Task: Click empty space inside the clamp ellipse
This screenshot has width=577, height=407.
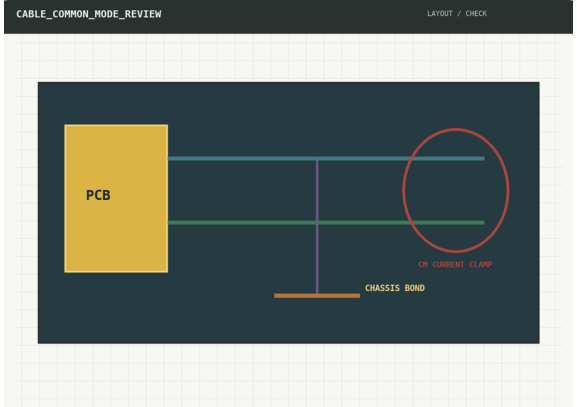Action: [x=456, y=191]
